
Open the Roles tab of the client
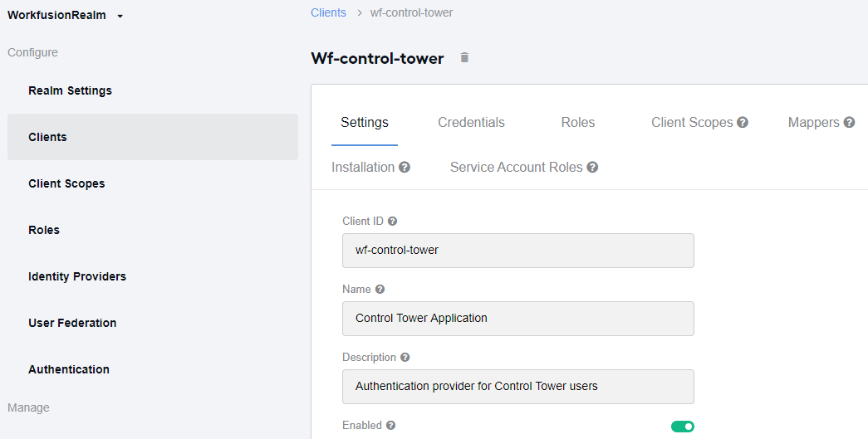(578, 123)
